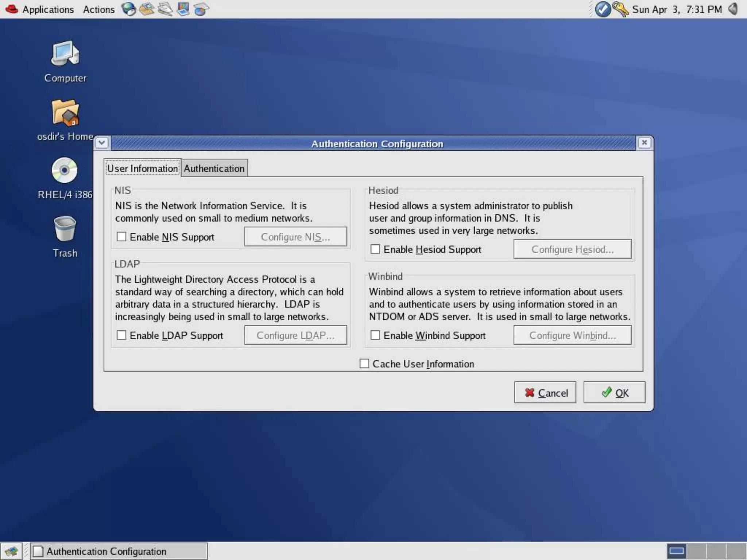
Task: Confirm with the OK button
Action: click(x=614, y=393)
